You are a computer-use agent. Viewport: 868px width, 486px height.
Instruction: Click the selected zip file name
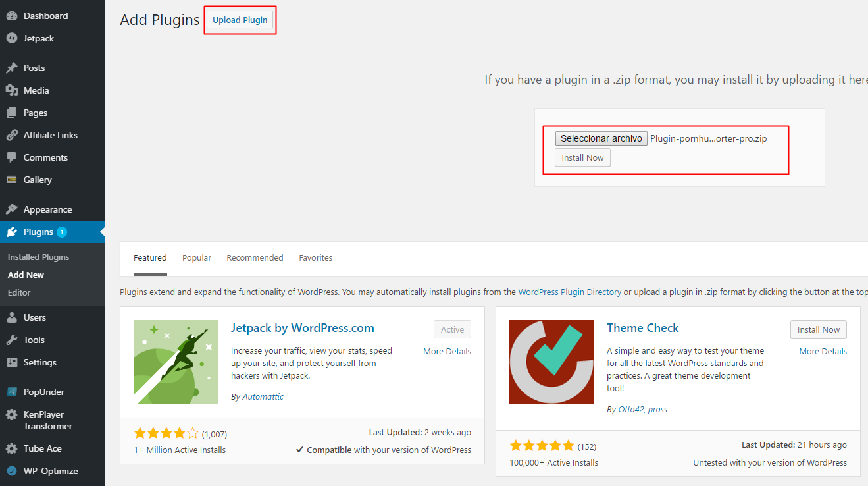tap(709, 138)
